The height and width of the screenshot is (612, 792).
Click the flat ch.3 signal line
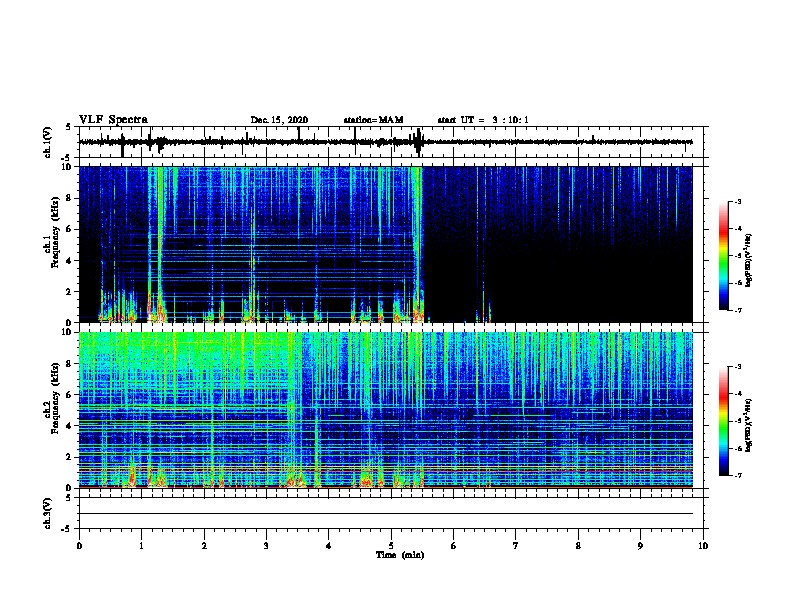385,514
